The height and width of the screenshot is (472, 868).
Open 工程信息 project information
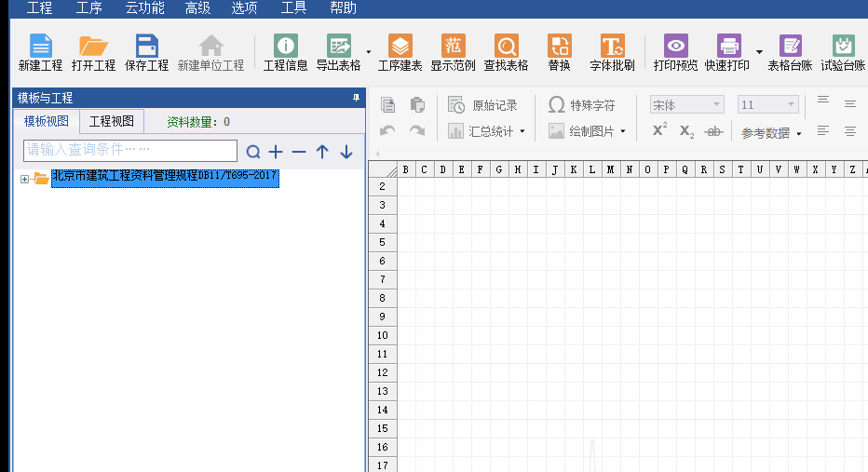tap(285, 52)
